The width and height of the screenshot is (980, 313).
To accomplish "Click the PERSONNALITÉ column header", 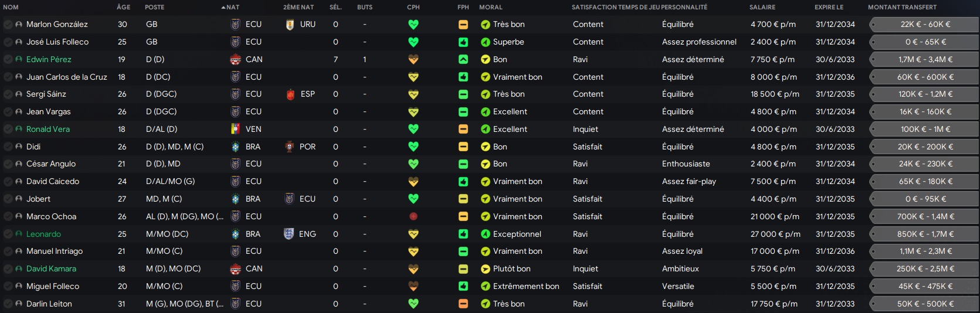I will tap(684, 7).
